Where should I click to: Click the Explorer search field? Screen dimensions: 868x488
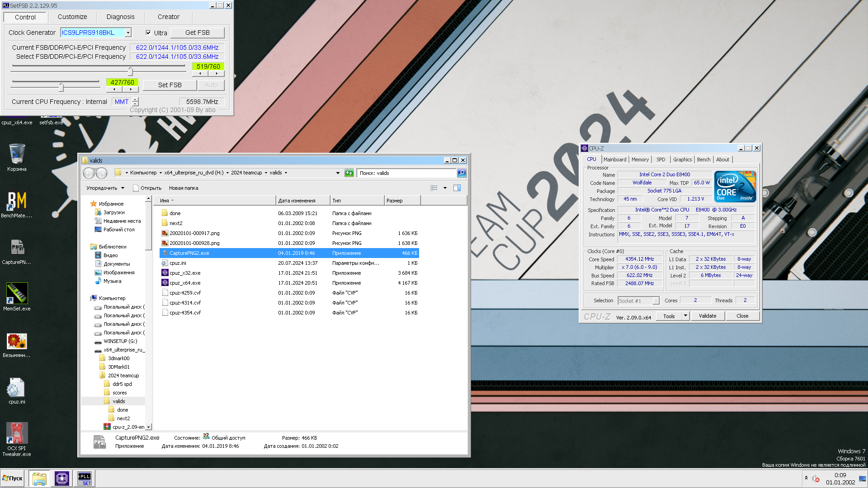click(x=407, y=173)
